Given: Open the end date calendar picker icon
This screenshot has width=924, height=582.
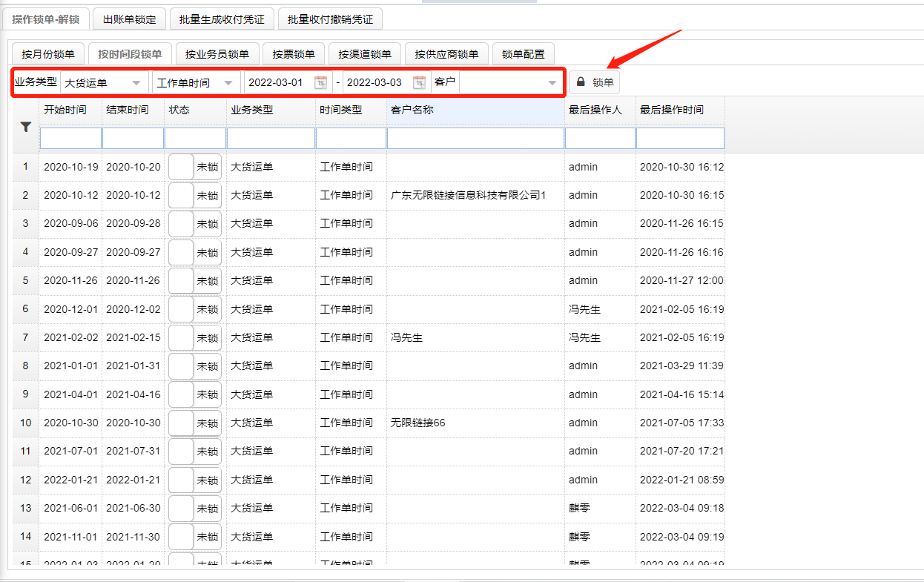Looking at the screenshot, I should coord(419,82).
